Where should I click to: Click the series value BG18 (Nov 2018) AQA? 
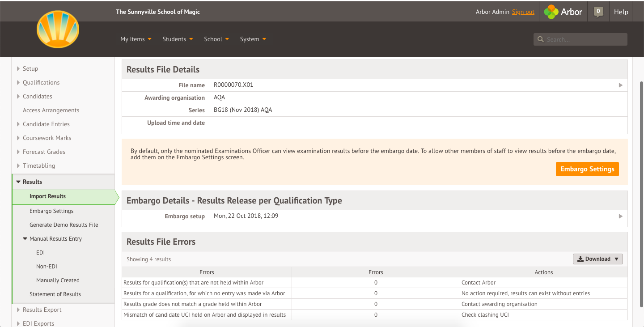tap(243, 110)
